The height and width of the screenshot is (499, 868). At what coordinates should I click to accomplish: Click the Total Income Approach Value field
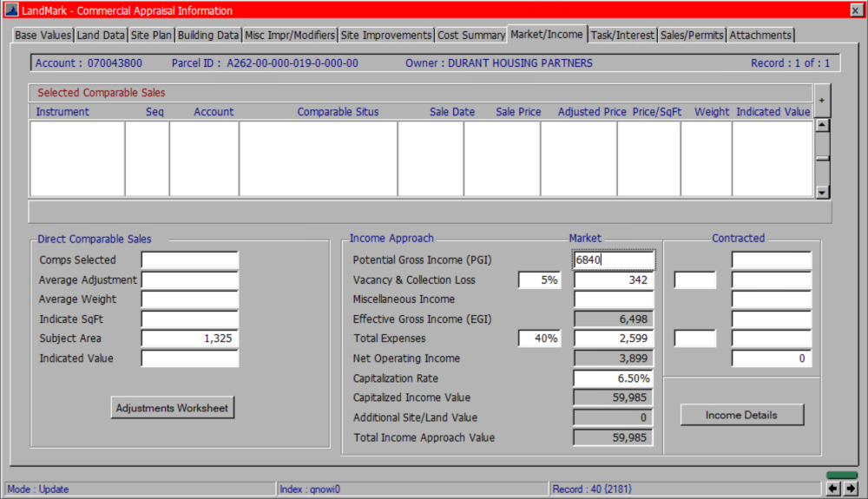614,437
